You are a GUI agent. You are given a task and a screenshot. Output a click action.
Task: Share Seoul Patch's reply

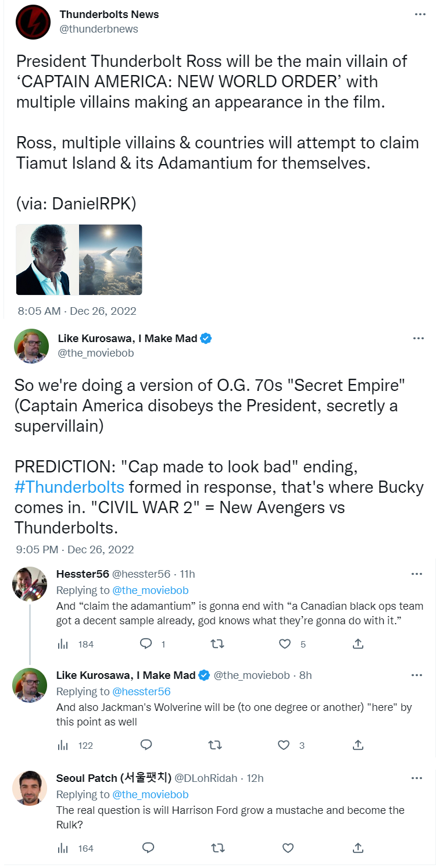click(359, 848)
